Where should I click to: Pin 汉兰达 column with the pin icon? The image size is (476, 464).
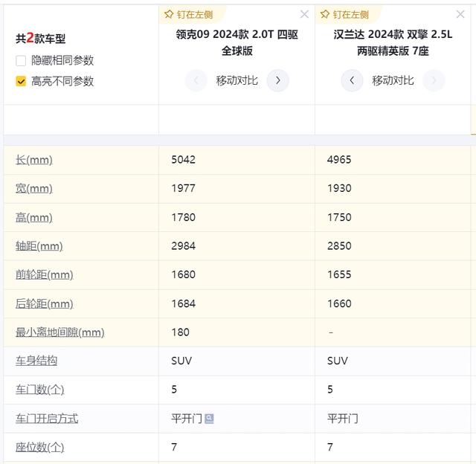(325, 14)
